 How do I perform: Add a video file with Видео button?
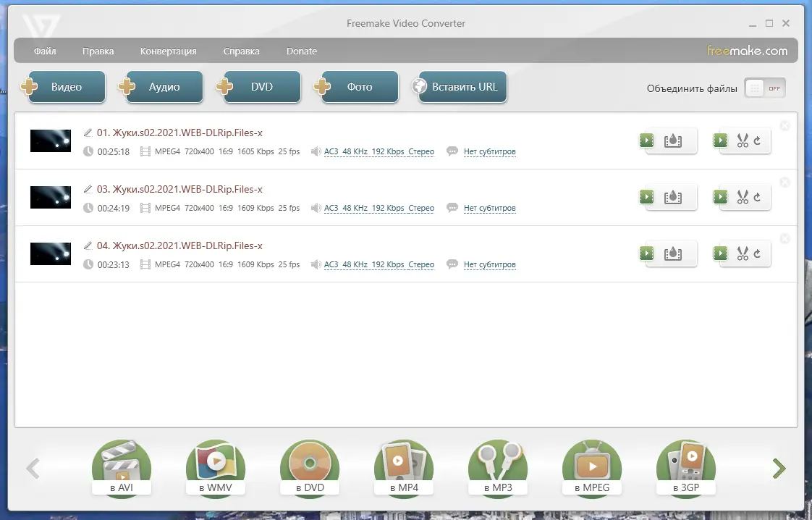(x=67, y=87)
